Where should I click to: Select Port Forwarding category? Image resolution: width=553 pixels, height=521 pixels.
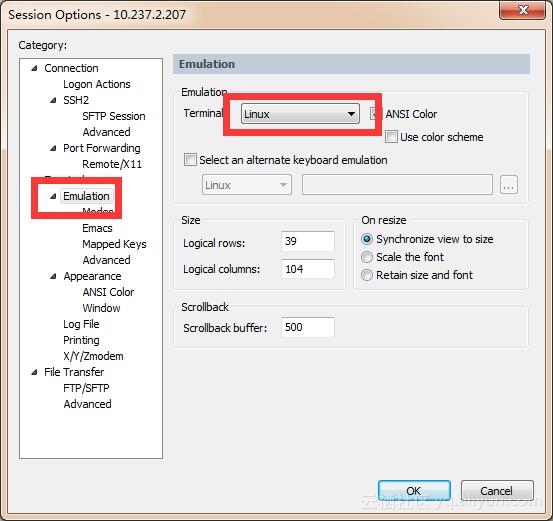click(102, 149)
